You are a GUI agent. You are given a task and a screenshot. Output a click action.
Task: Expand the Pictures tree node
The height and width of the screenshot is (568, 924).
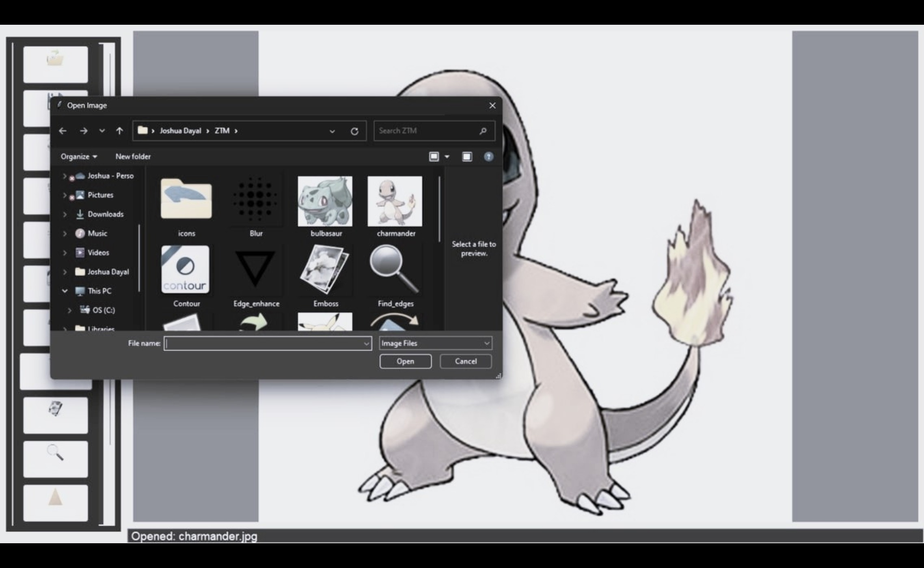click(65, 195)
